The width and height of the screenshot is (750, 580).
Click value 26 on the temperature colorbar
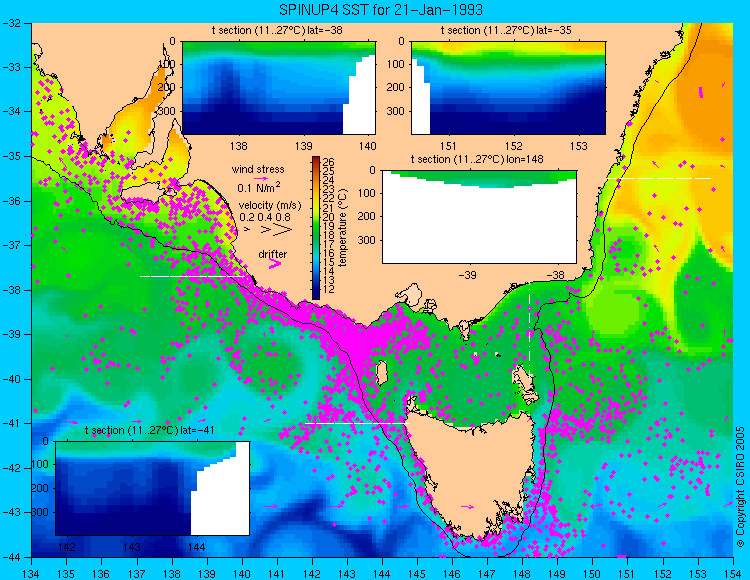pos(329,163)
